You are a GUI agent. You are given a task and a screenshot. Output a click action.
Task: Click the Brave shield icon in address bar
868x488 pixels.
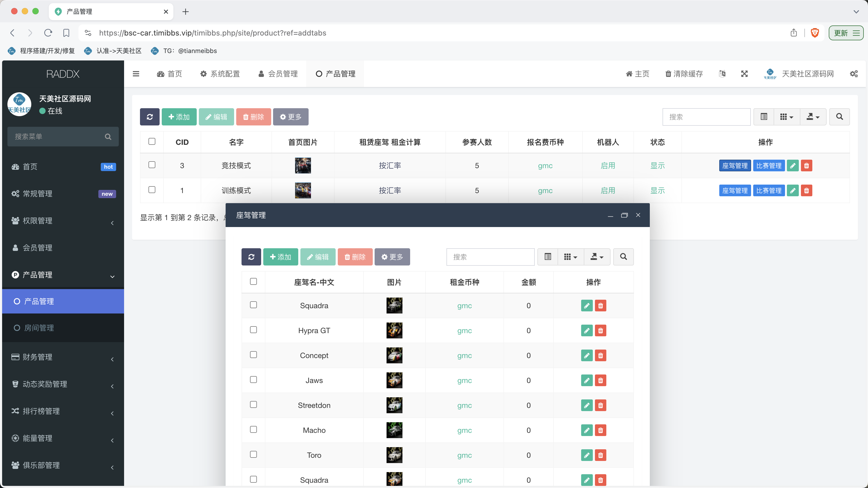815,33
